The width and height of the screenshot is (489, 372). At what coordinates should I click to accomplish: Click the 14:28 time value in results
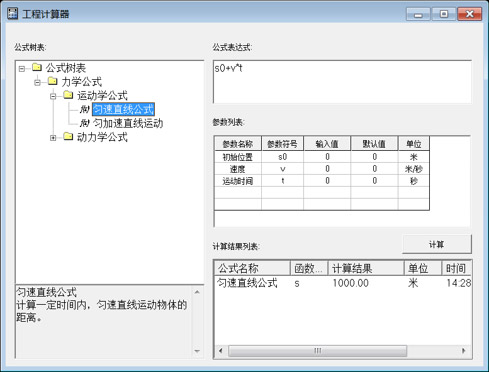tap(459, 283)
